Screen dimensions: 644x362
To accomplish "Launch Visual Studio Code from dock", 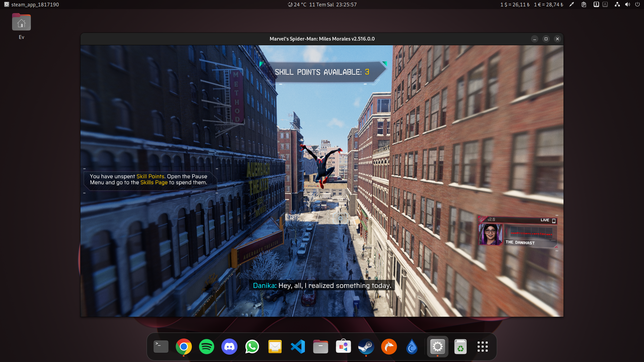I will pyautogui.click(x=298, y=347).
